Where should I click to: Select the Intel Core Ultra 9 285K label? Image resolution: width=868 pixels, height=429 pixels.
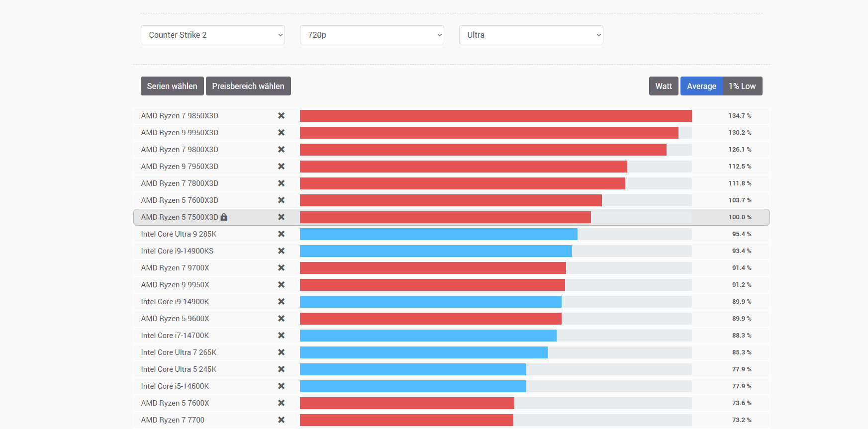(x=179, y=234)
